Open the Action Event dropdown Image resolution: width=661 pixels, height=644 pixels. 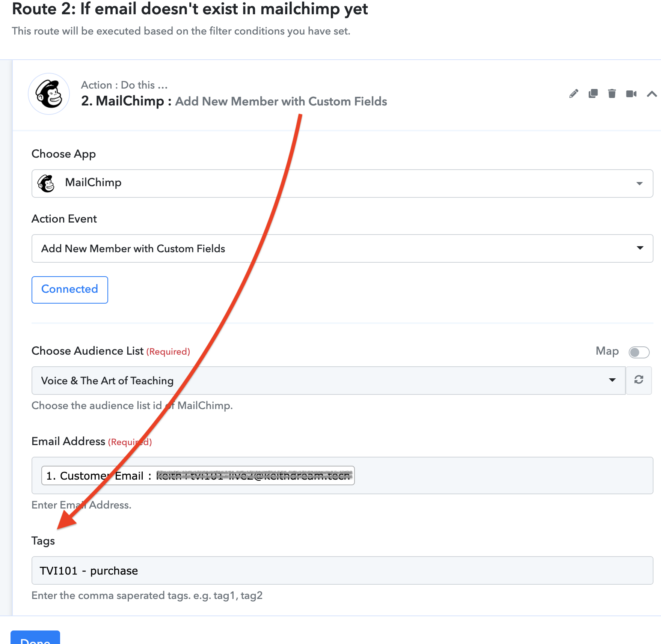tap(342, 248)
